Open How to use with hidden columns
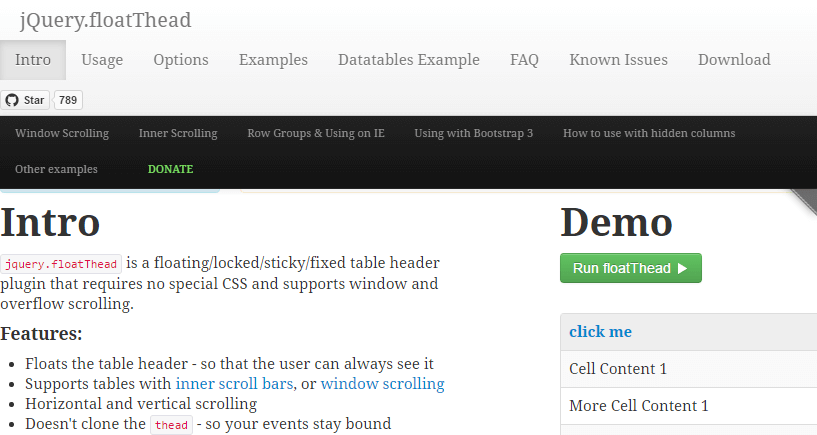817x435 pixels. pos(649,133)
